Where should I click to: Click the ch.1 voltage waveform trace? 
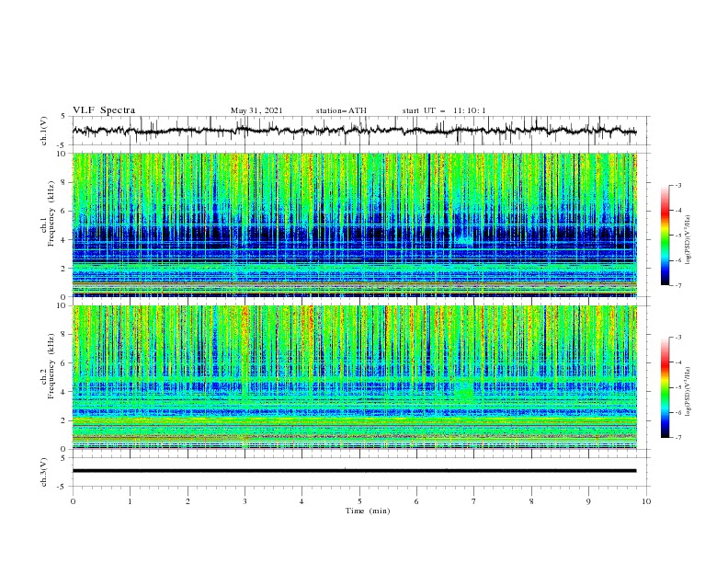tap(354, 131)
